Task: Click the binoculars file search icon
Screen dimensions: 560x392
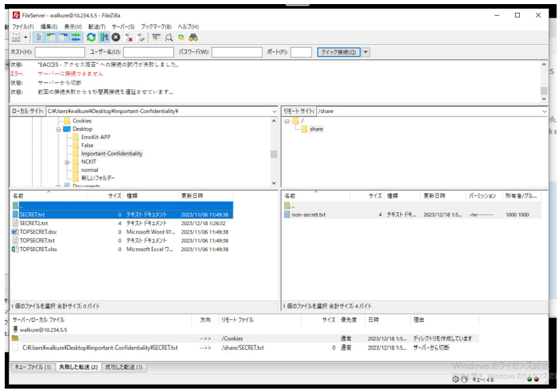Action: (193, 37)
